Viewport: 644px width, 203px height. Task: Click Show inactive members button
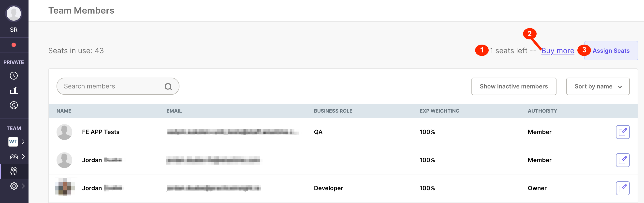click(514, 86)
